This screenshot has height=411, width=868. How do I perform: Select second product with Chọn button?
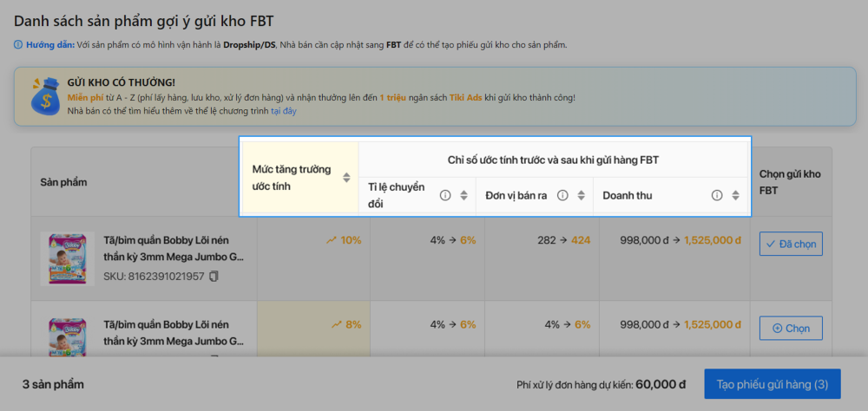coord(790,329)
